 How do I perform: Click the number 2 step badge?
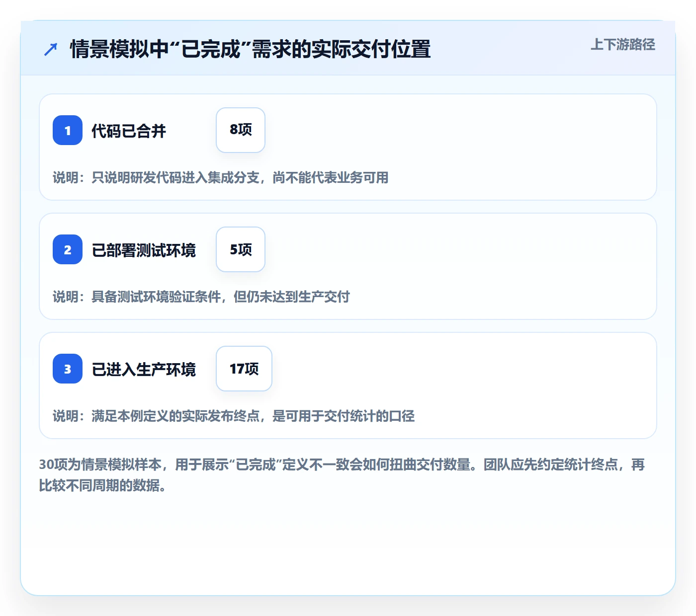pyautogui.click(x=68, y=249)
